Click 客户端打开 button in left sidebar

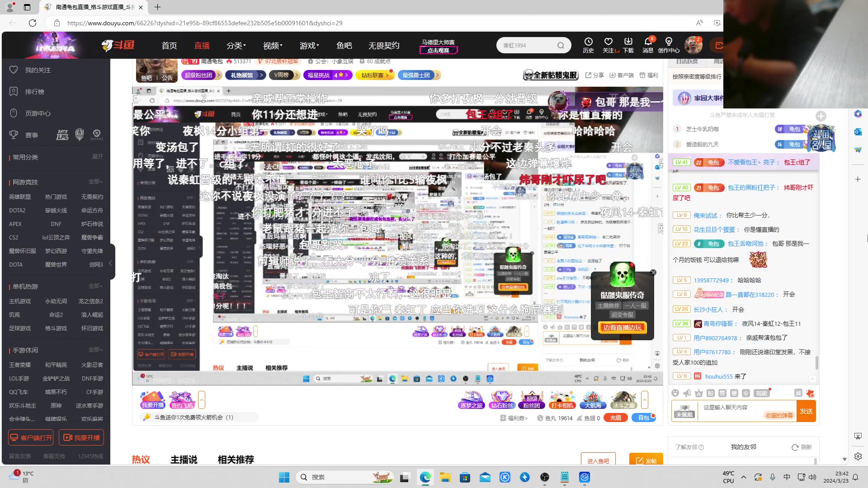pyautogui.click(x=31, y=438)
